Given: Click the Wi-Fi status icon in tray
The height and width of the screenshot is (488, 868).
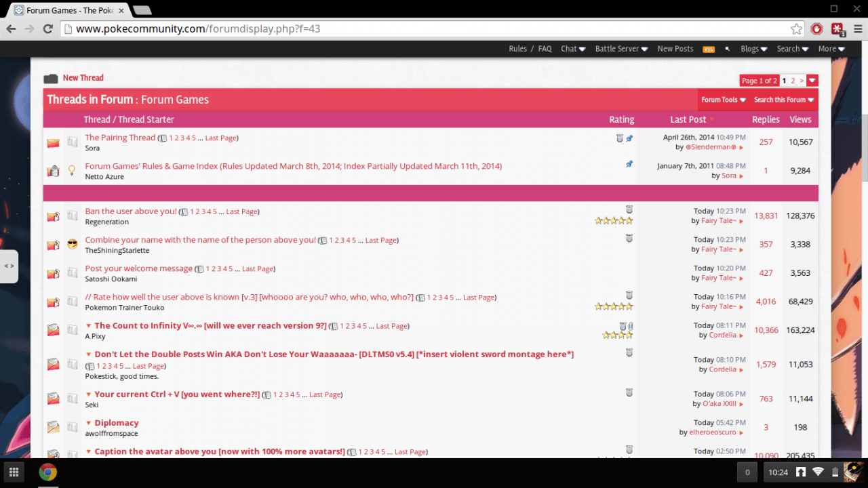Looking at the screenshot, I should [818, 472].
